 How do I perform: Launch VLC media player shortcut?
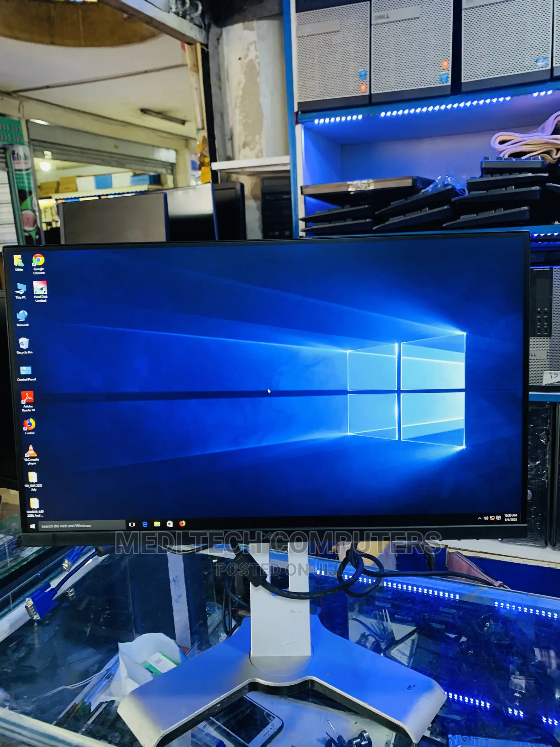pyautogui.click(x=31, y=454)
